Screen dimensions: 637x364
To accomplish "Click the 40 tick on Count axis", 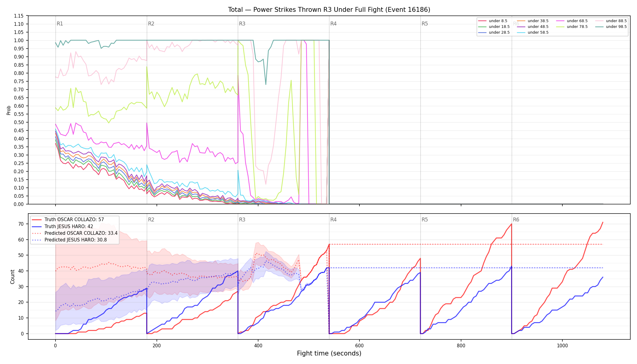I will pyautogui.click(x=21, y=271).
